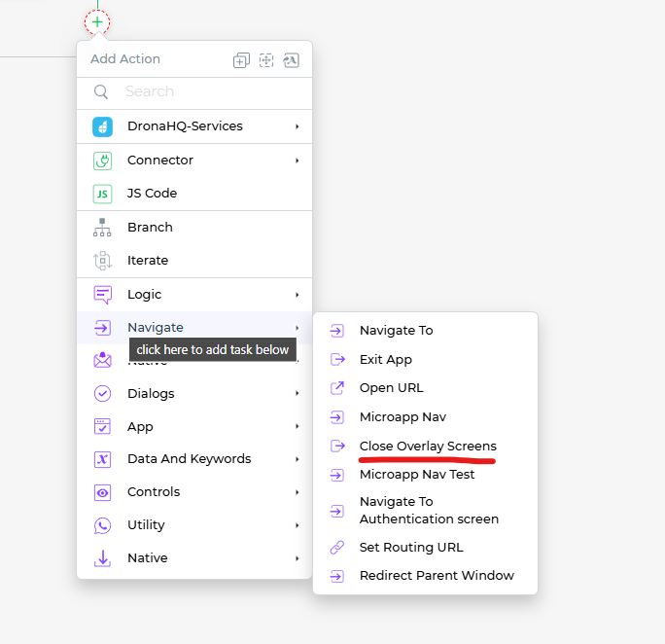Click the chain-link icon beside Set Routing URL
This screenshot has height=644, width=665.
click(x=337, y=548)
